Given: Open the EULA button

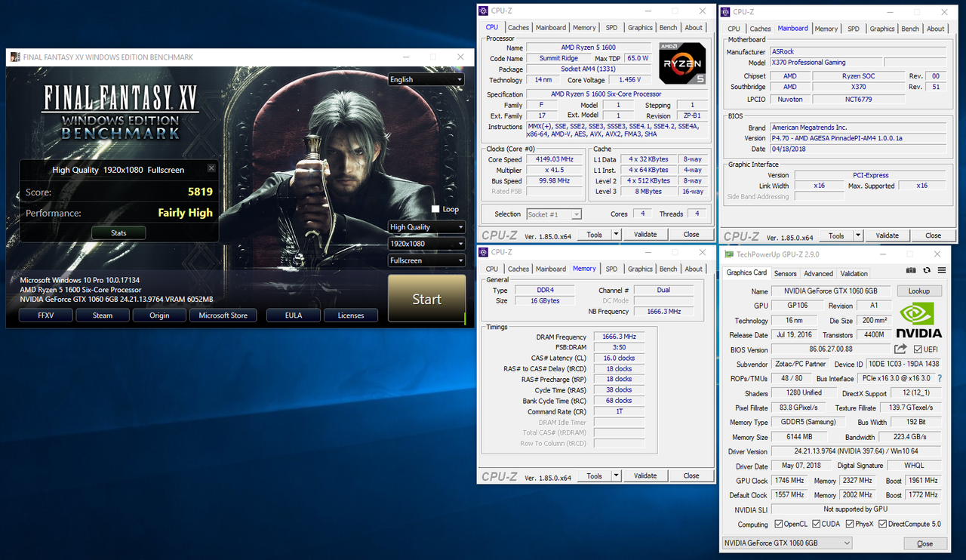Looking at the screenshot, I should pyautogui.click(x=294, y=315).
